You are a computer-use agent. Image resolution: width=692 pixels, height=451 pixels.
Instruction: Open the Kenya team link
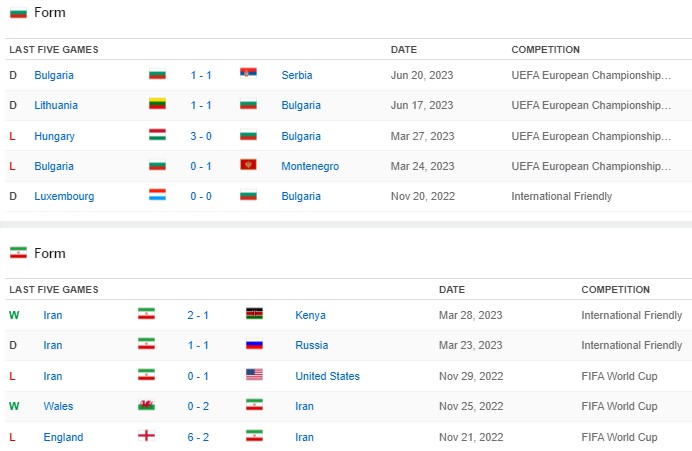pos(310,315)
